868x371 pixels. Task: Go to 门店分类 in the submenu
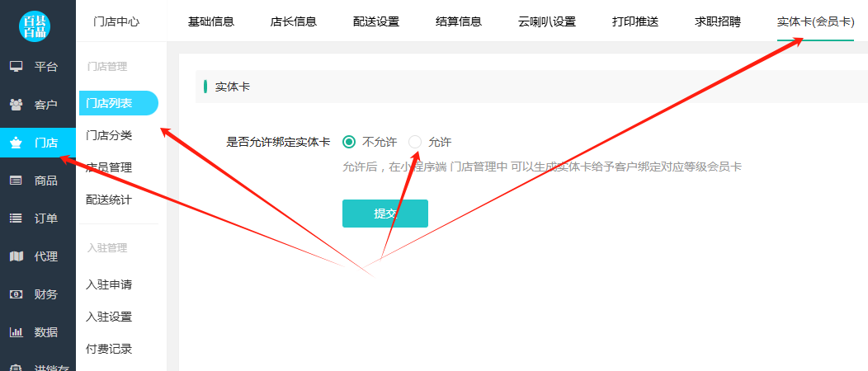tap(109, 135)
